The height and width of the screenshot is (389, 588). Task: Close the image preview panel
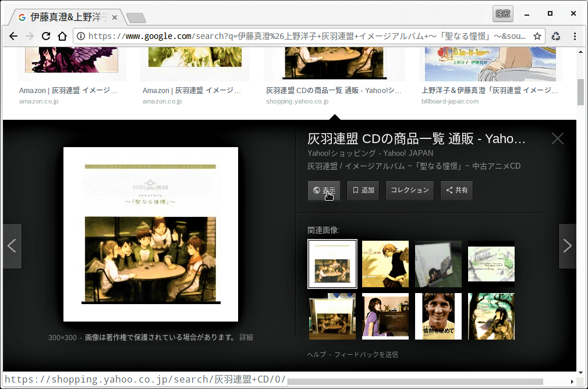click(x=558, y=138)
